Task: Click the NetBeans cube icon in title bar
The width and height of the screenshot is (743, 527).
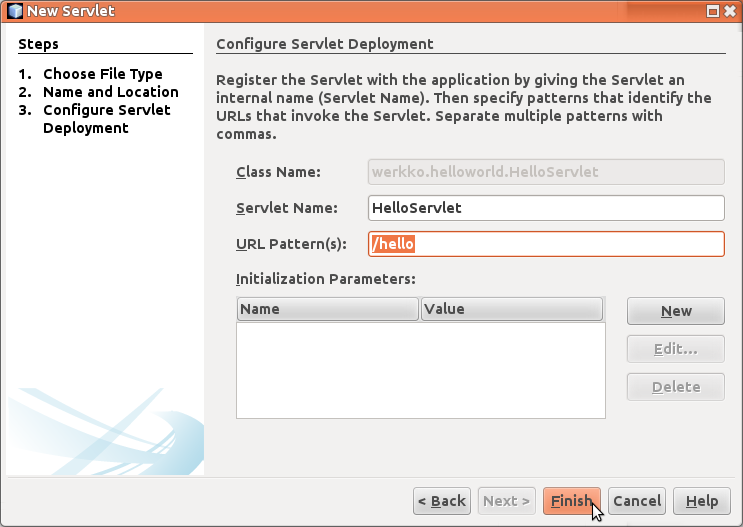Action: tap(15, 11)
